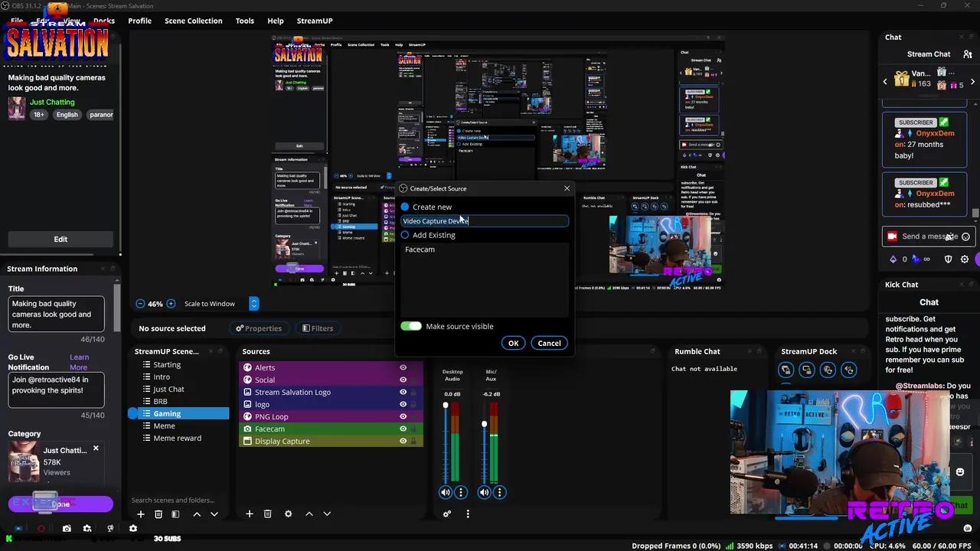Viewport: 980px width, 551px height.
Task: Open settings gear in bottom toolbar
Action: tap(133, 528)
